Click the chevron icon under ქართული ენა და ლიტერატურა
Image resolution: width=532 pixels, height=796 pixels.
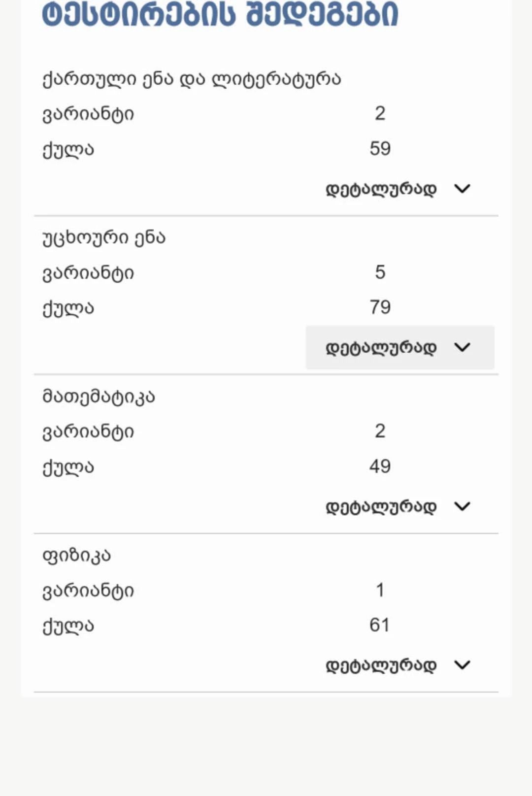462,189
